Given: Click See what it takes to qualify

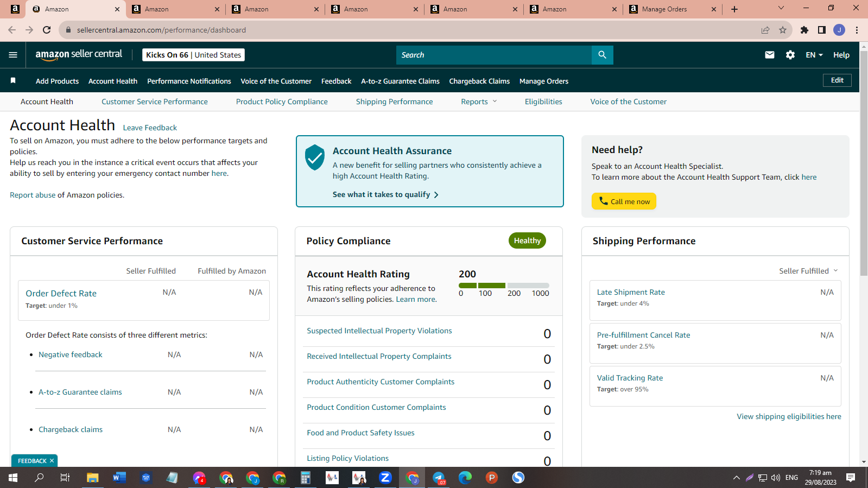Looking at the screenshot, I should (x=385, y=194).
